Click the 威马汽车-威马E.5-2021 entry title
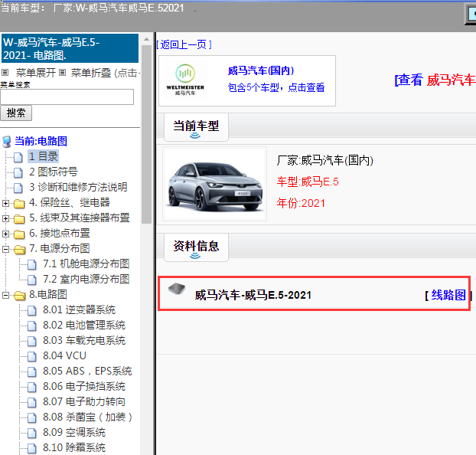Viewport: 476px width, 455px height. tap(253, 295)
